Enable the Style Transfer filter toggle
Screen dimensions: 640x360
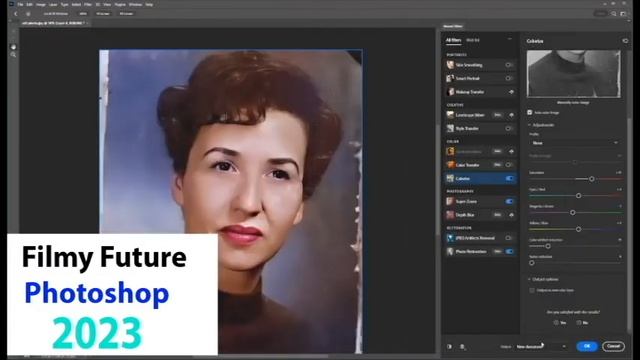(509, 129)
